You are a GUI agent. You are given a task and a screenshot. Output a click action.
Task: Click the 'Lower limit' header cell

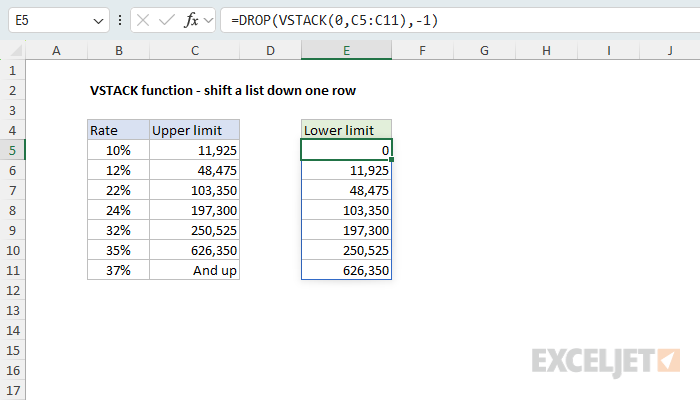346,130
